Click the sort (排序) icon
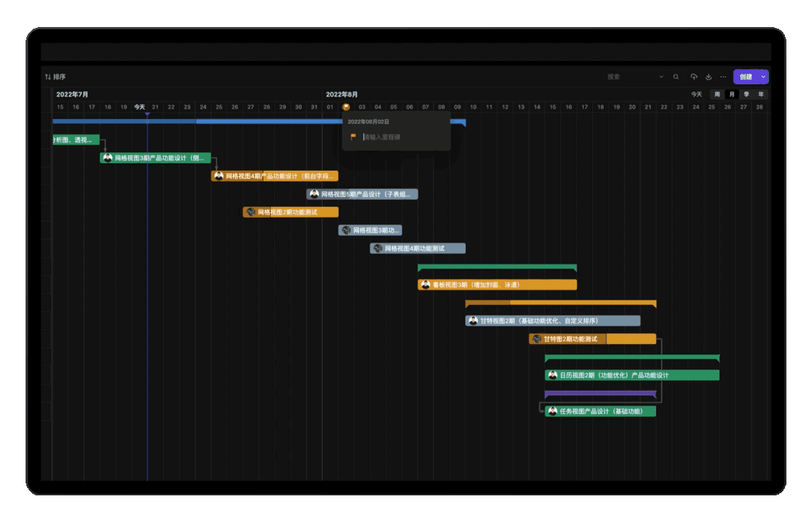812x524 pixels. tap(48, 77)
